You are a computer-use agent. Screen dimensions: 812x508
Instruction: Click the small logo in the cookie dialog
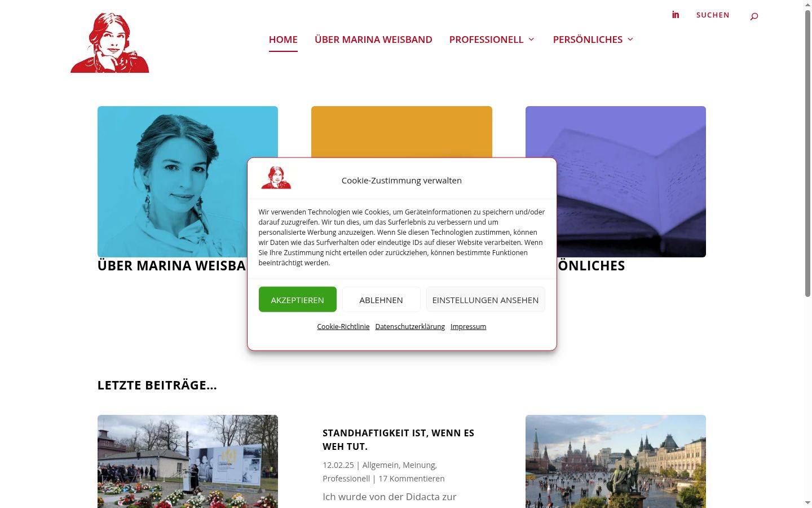276,178
